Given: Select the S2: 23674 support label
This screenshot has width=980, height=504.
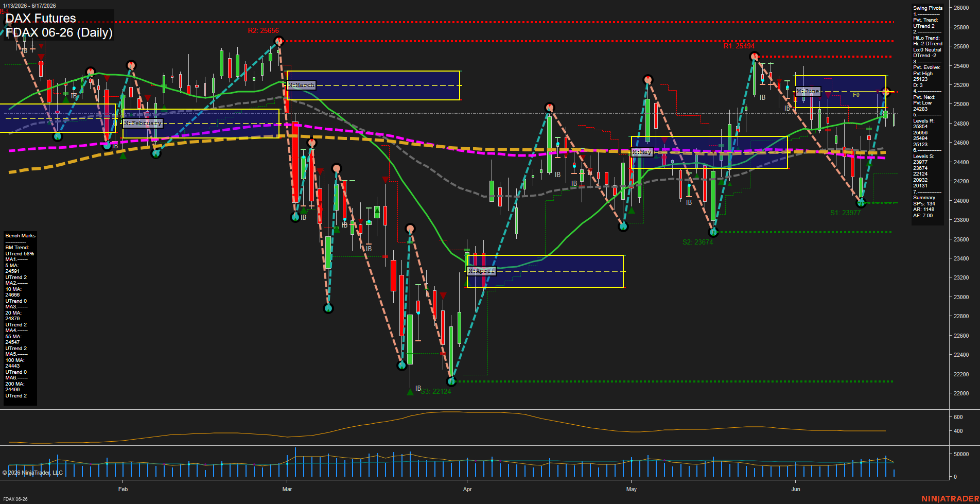Looking at the screenshot, I should point(698,242).
